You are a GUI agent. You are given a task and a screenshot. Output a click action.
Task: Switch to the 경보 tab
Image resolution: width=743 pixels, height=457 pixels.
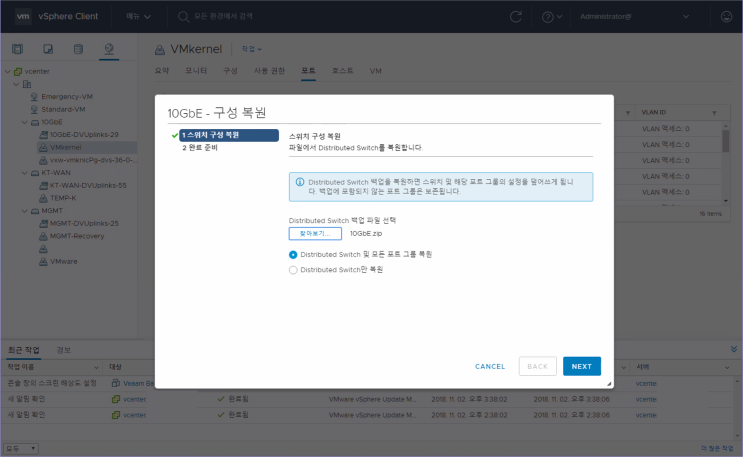click(63, 350)
